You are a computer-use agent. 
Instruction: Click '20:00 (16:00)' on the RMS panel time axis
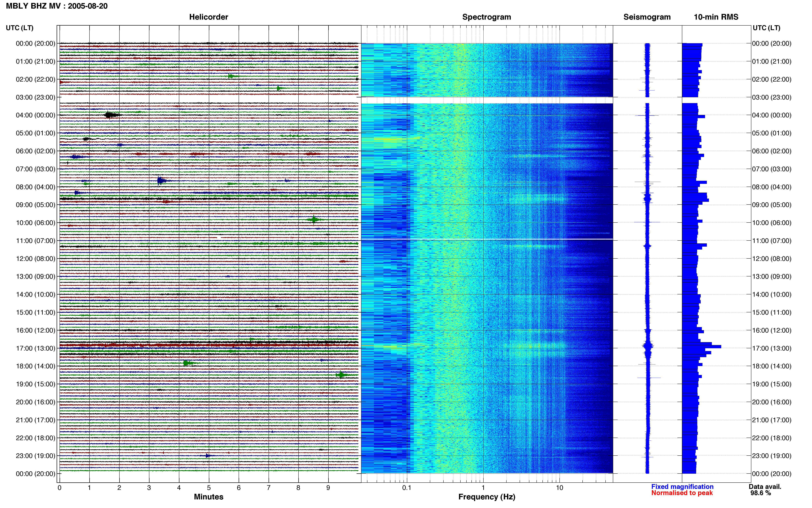click(772, 402)
